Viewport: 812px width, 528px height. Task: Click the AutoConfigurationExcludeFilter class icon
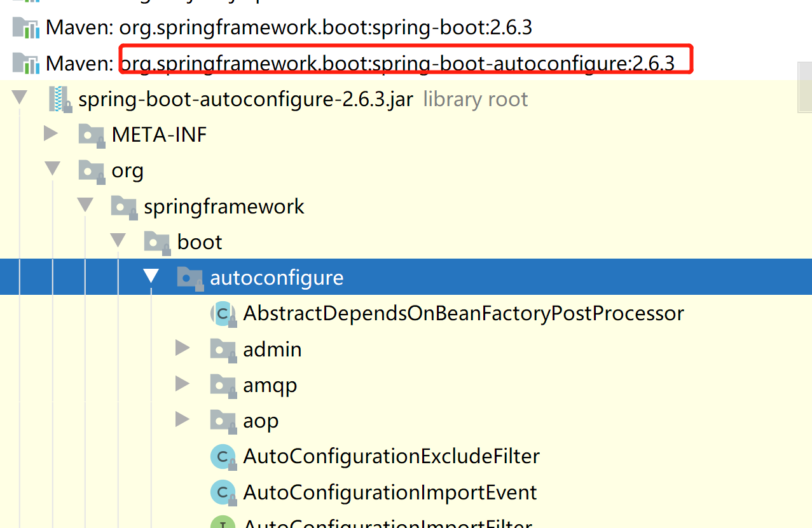[x=223, y=456]
